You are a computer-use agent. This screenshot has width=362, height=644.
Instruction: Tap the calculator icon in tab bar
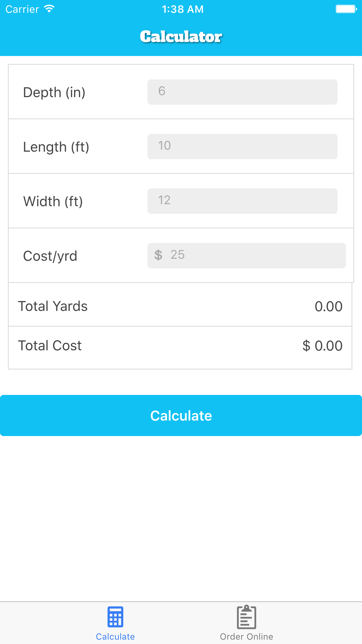[x=115, y=617]
